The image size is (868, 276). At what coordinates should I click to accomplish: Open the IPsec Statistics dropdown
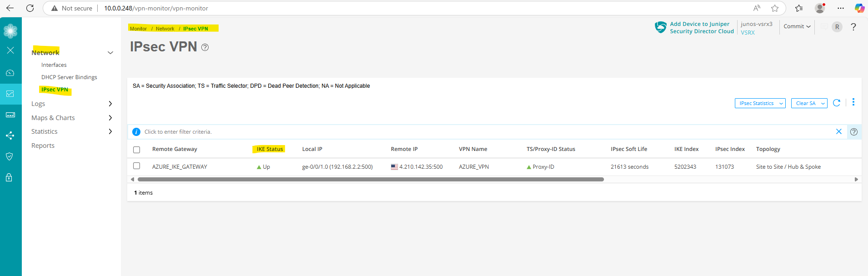click(760, 103)
